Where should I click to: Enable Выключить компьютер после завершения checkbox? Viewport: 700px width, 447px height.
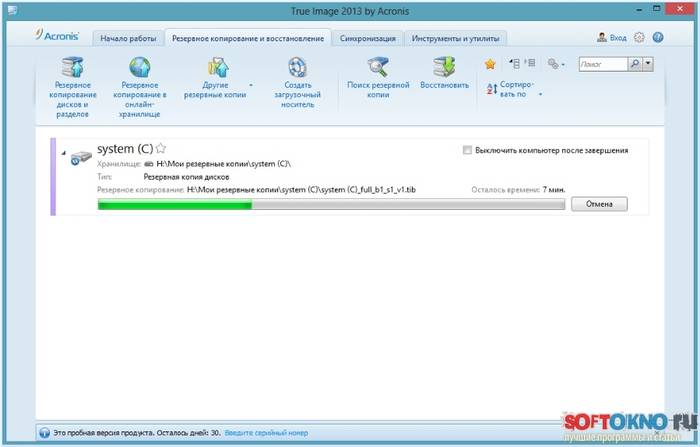[467, 150]
